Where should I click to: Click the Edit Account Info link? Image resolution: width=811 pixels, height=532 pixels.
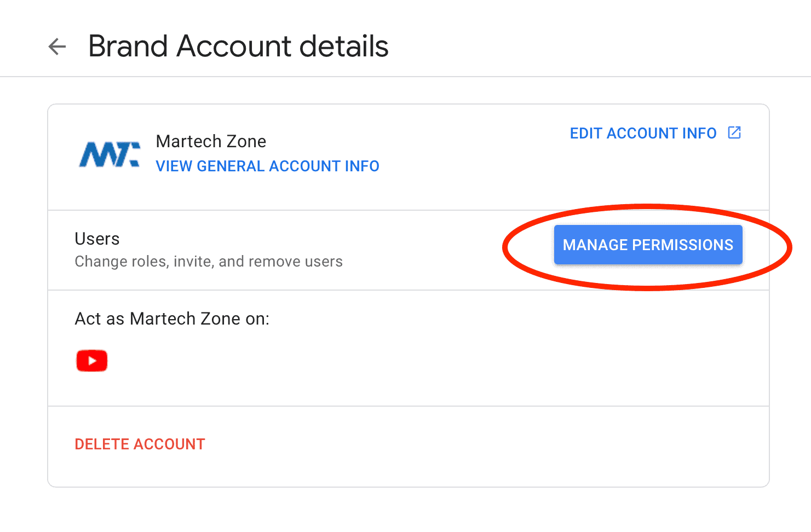[643, 134]
